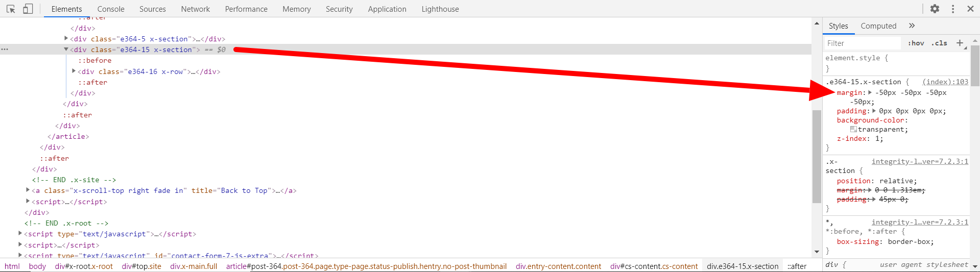
Task: Open DevTools settings gear
Action: click(935, 9)
